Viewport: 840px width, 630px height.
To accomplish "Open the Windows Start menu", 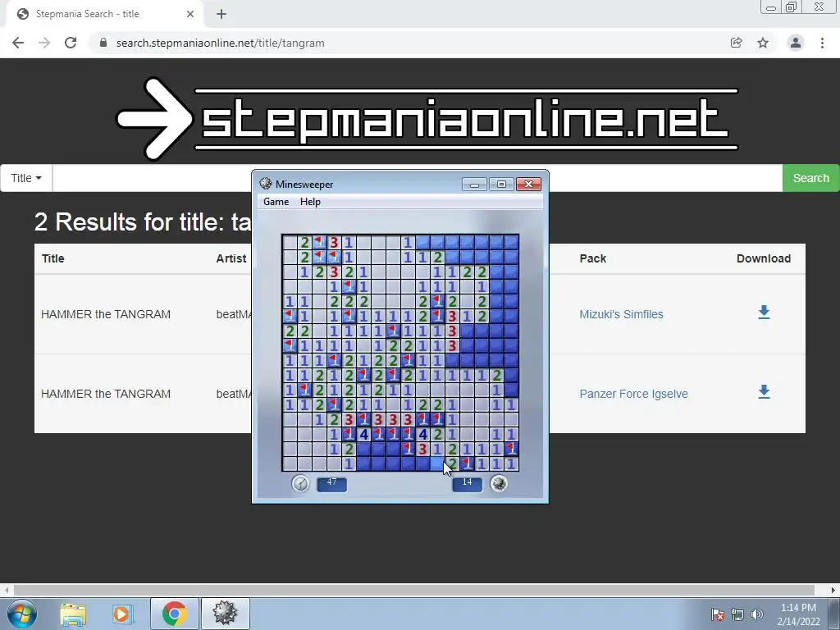I will [22, 614].
